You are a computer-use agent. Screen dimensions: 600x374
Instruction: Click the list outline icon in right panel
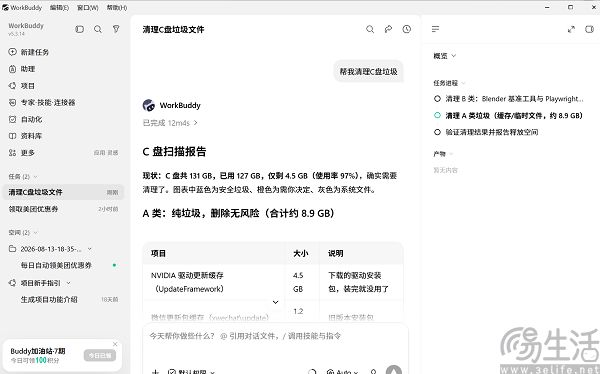click(x=435, y=29)
